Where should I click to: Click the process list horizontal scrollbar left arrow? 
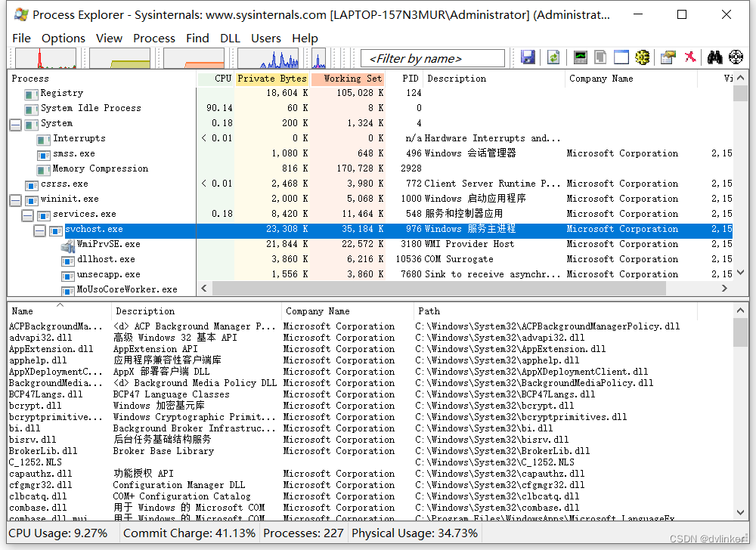(x=204, y=288)
